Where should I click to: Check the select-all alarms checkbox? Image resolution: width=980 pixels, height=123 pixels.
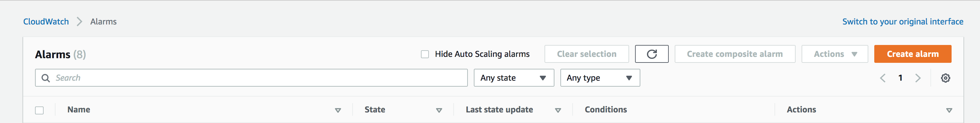click(x=39, y=110)
